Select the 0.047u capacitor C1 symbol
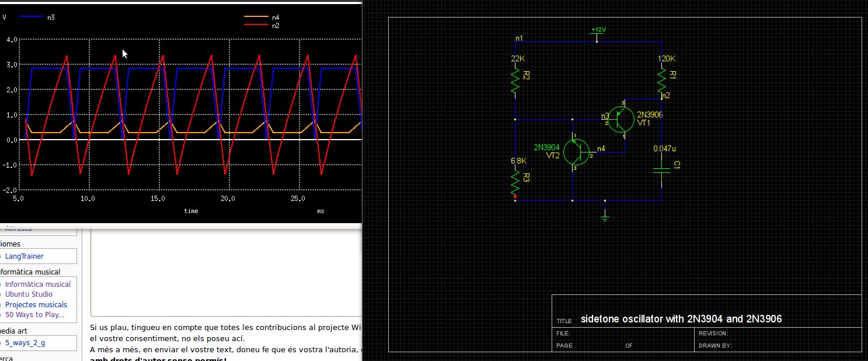Screen dimensions: 868x361 coord(661,169)
